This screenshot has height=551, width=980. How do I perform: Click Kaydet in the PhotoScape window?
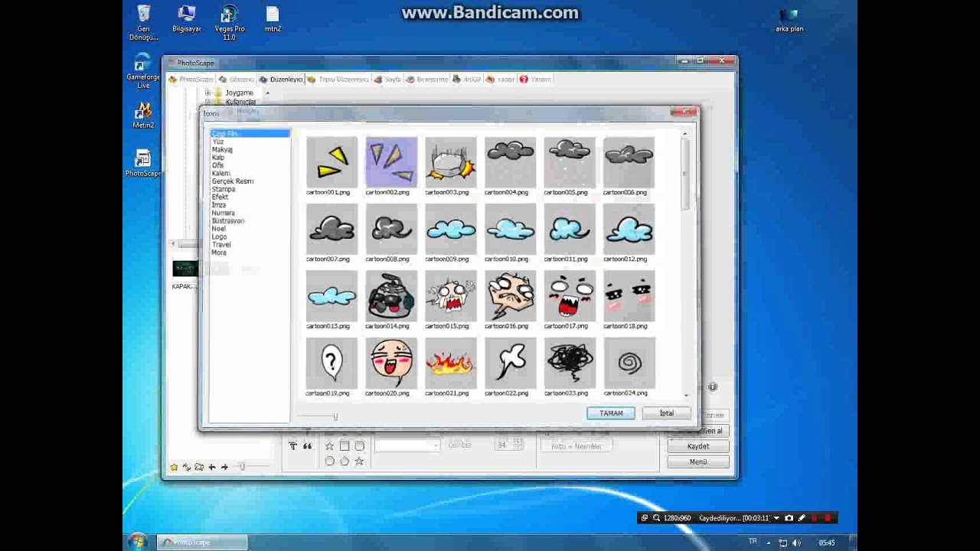pos(698,446)
